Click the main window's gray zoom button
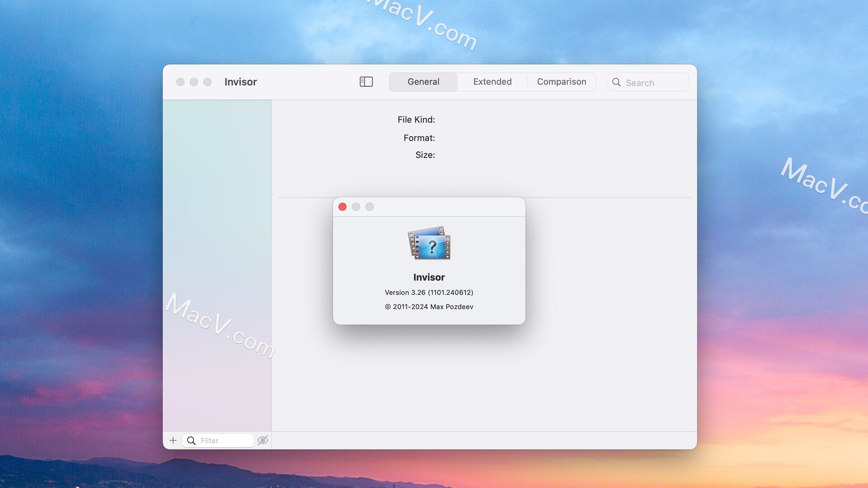The image size is (868, 488). click(x=208, y=82)
